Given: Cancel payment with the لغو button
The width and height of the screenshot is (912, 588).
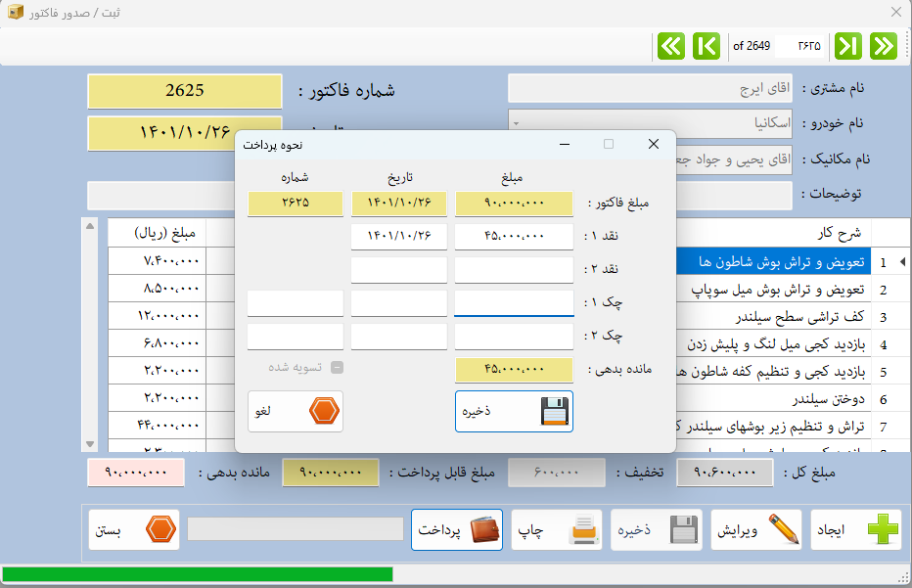Looking at the screenshot, I should click(x=295, y=411).
